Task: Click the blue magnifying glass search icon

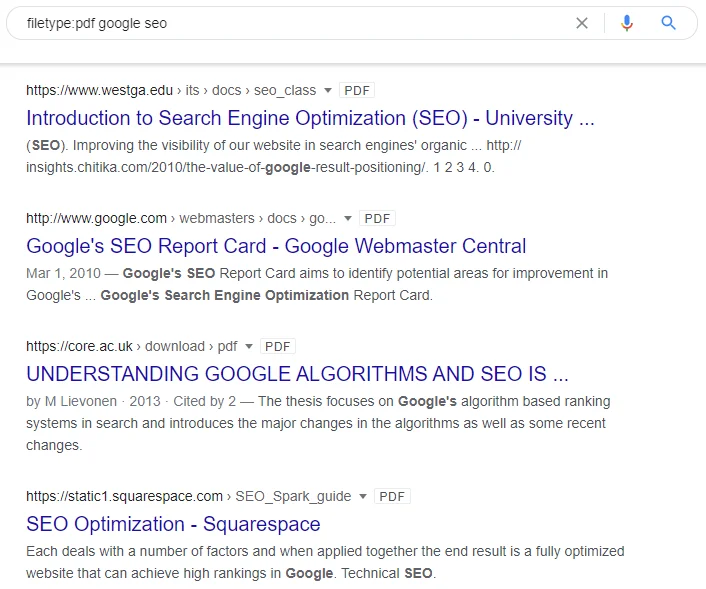Action: (x=669, y=23)
